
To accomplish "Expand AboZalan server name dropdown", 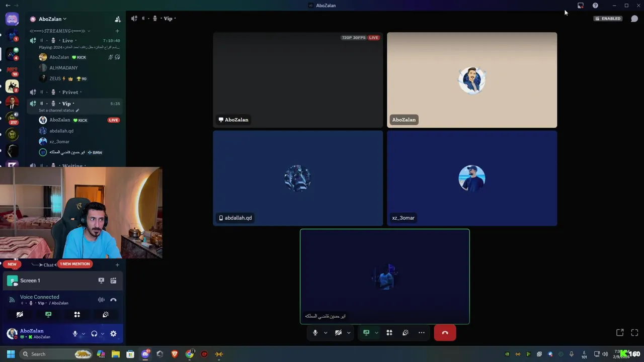I will 64,19.
